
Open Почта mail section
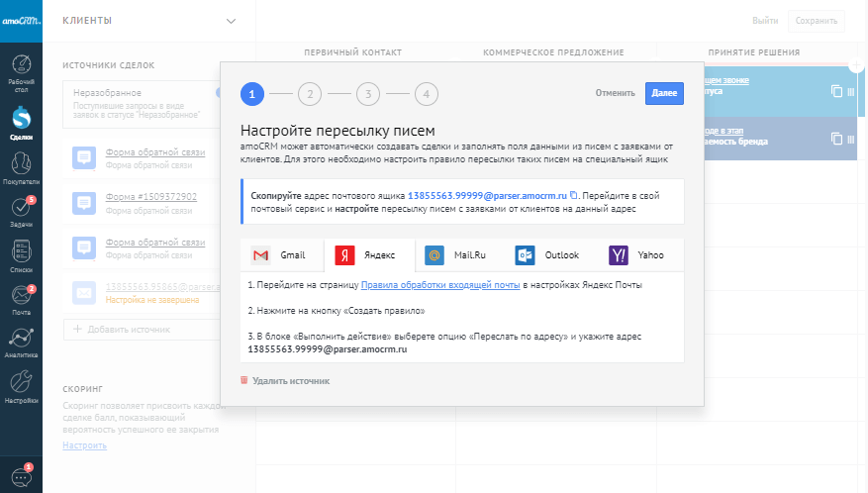tap(21, 297)
